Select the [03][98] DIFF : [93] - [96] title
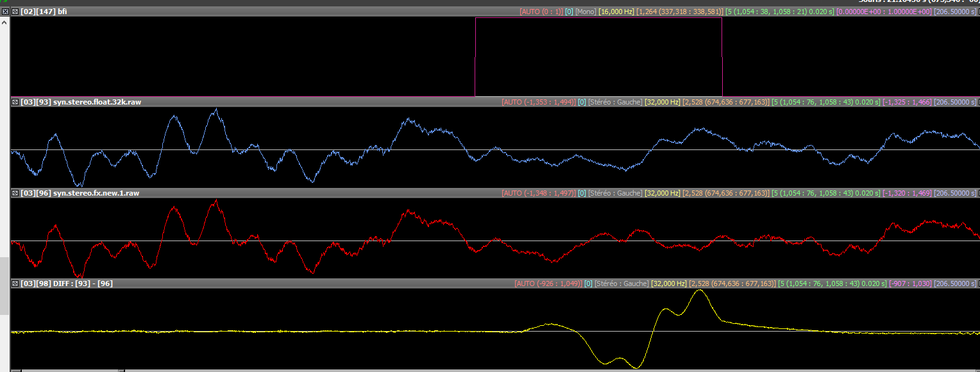 coord(67,283)
